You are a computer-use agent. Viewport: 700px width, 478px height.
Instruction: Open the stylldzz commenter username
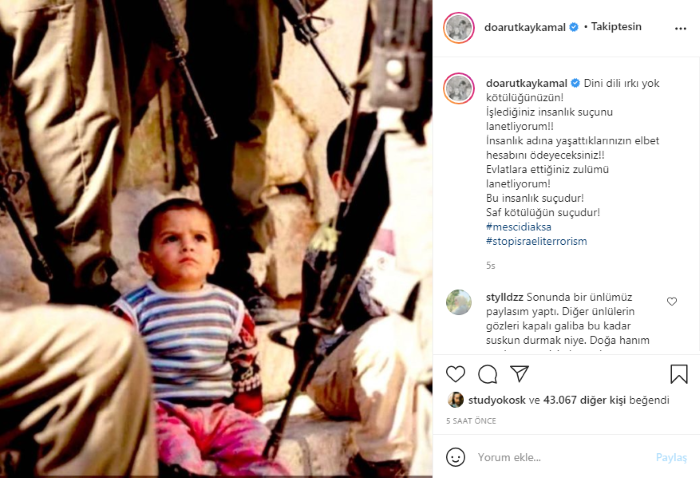point(505,297)
